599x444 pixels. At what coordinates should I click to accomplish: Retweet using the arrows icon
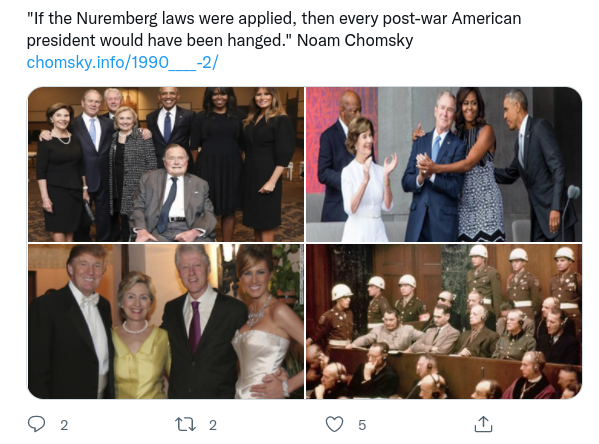[185, 425]
